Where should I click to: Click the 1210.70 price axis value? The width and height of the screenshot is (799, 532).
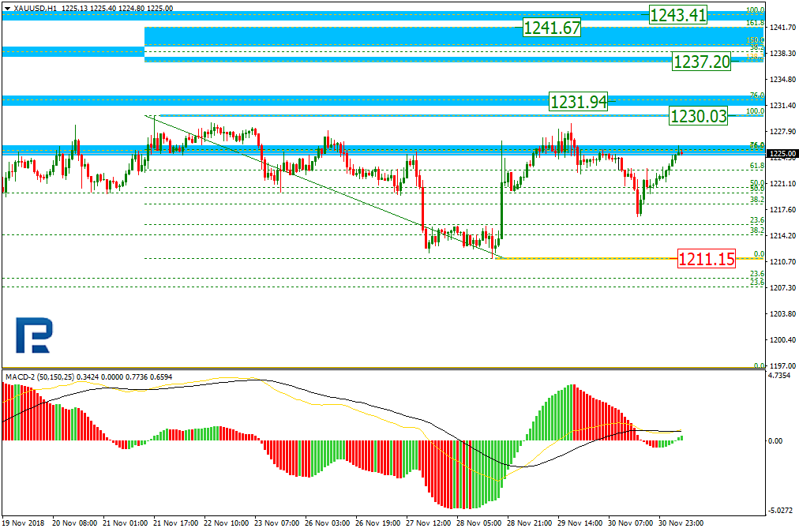pos(783,261)
